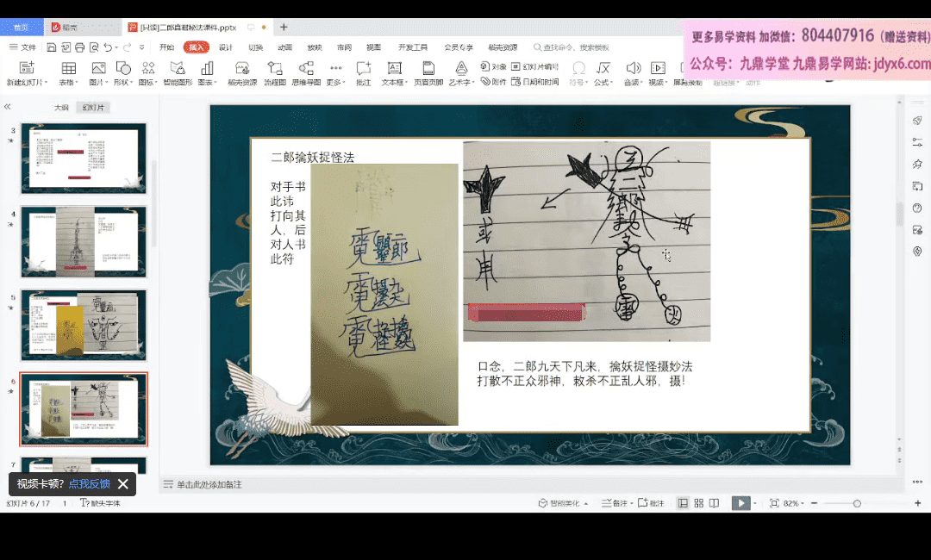Add a comment with 批注 icon
Image resolution: width=931 pixels, height=560 pixels.
click(x=364, y=69)
